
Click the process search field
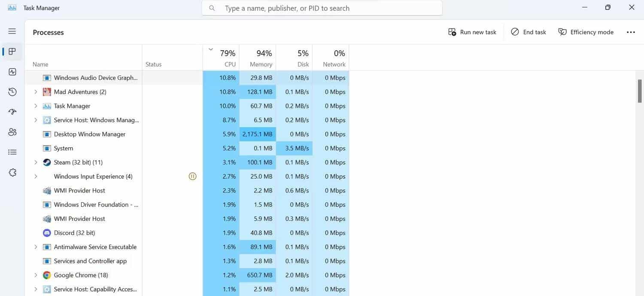pyautogui.click(x=322, y=8)
